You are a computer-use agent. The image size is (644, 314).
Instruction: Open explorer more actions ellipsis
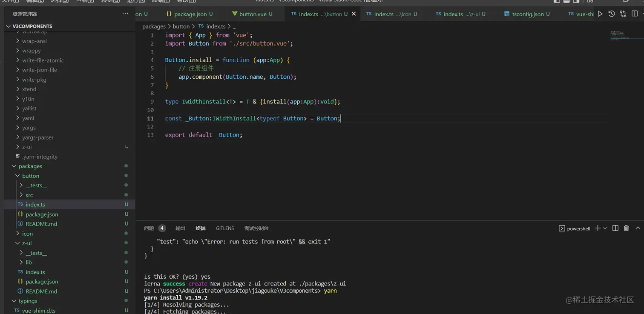(x=125, y=14)
